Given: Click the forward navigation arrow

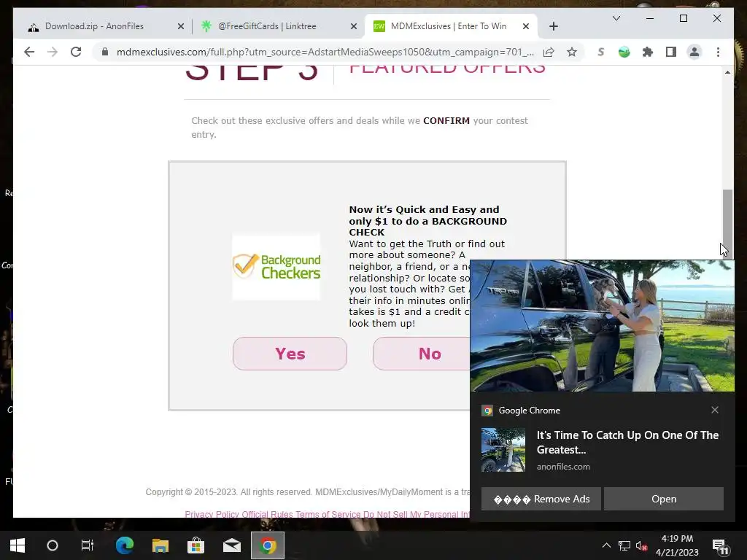Looking at the screenshot, I should tap(53, 52).
